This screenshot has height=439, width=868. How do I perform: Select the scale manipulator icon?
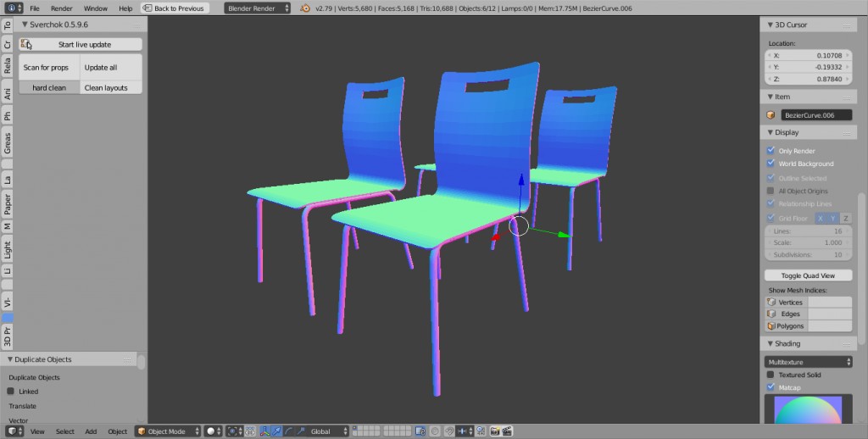(x=301, y=431)
